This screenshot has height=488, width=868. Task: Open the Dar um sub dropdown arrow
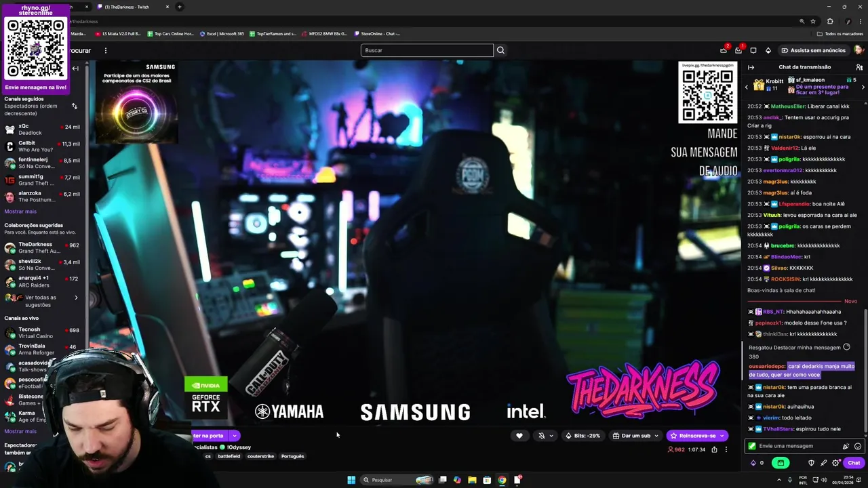(656, 436)
